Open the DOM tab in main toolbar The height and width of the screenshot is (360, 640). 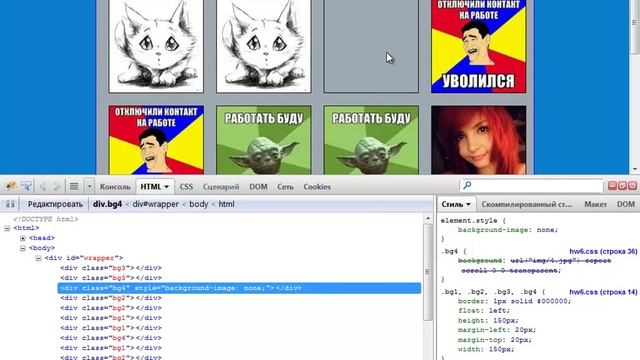point(258,187)
